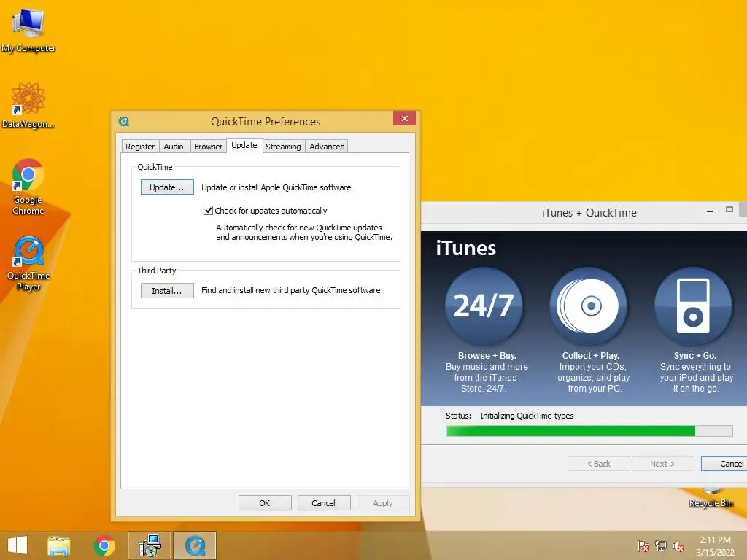
Task: Open My Computer desktop icon
Action: 28,31
